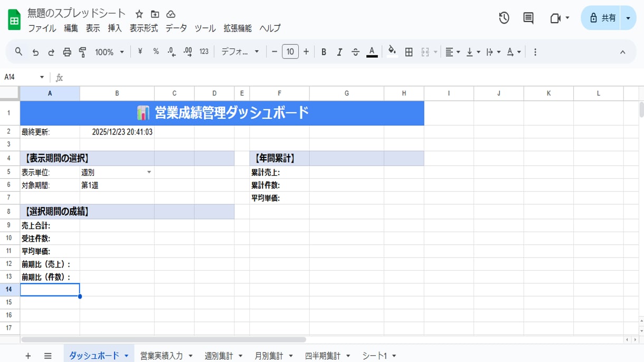644x362 pixels.
Task: Star the spreadsheet title
Action: click(139, 14)
